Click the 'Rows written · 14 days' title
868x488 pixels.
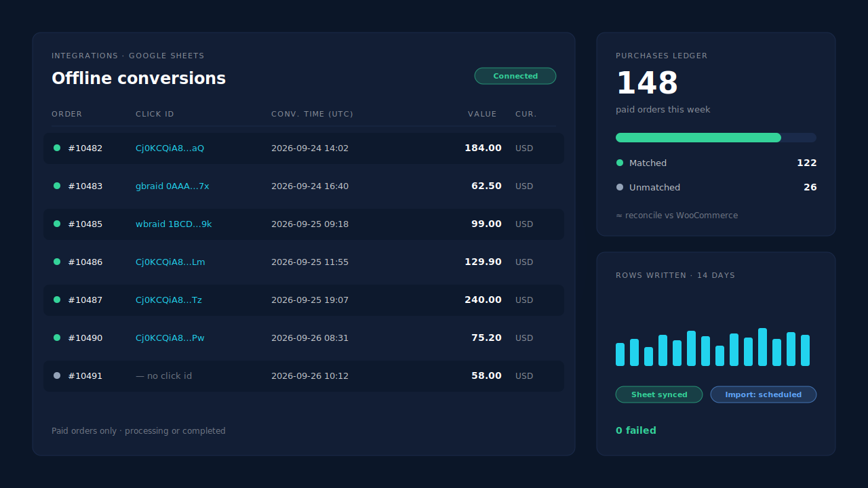click(x=675, y=275)
